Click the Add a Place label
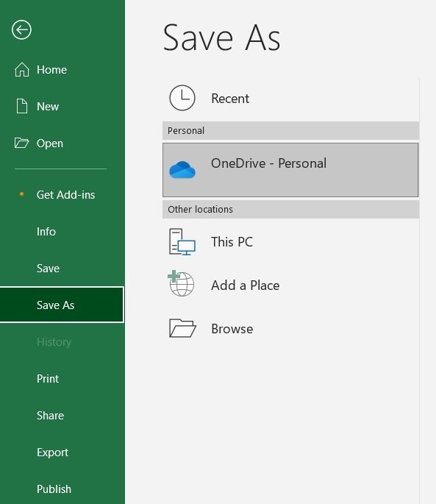Viewport: 436px width, 504px height. 245,285
